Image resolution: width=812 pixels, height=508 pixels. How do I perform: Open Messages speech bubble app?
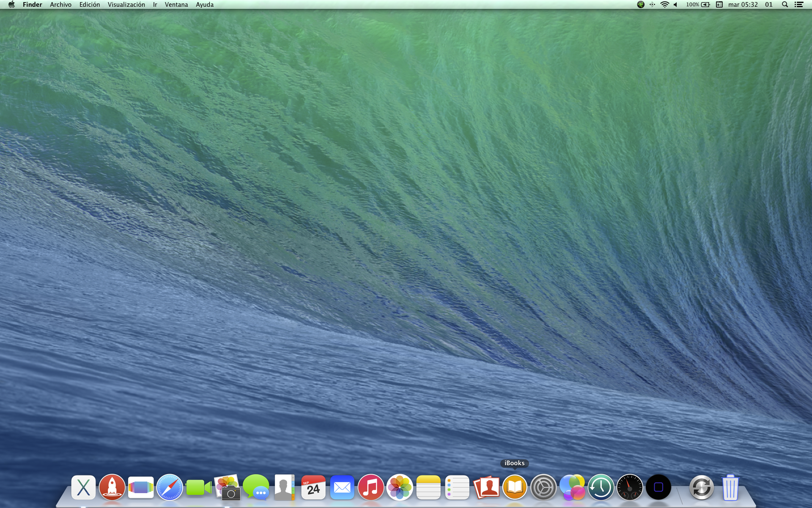click(x=256, y=487)
